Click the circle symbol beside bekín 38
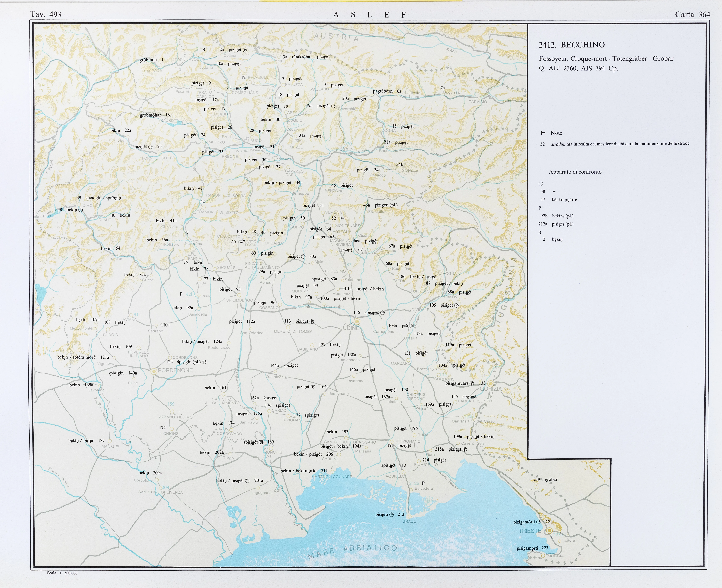722x588 pixels. point(81,210)
